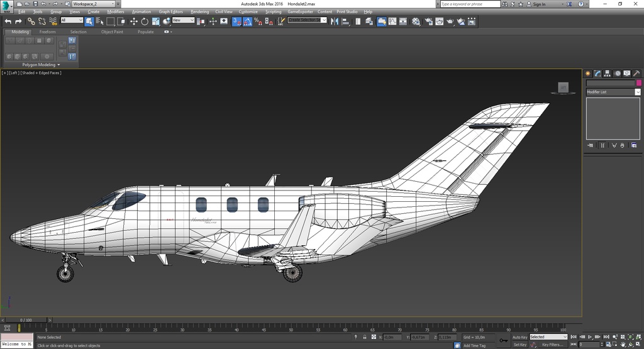Screen dimensions: 644x349
Task: Activate the Select and Scale tool
Action: [x=156, y=21]
